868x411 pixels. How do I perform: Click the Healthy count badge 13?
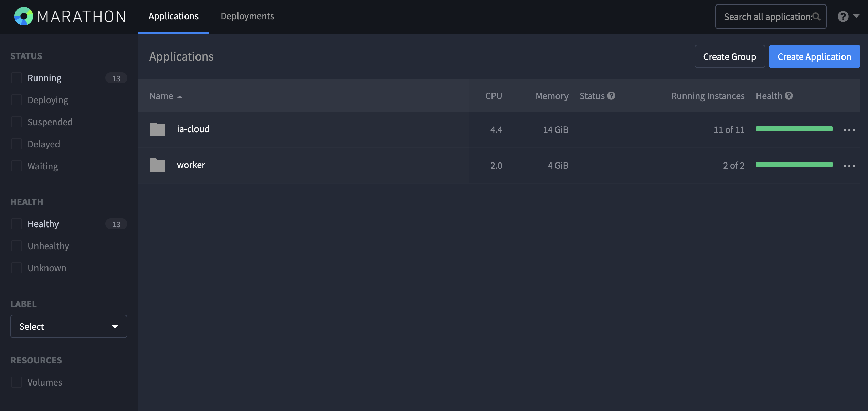(116, 224)
